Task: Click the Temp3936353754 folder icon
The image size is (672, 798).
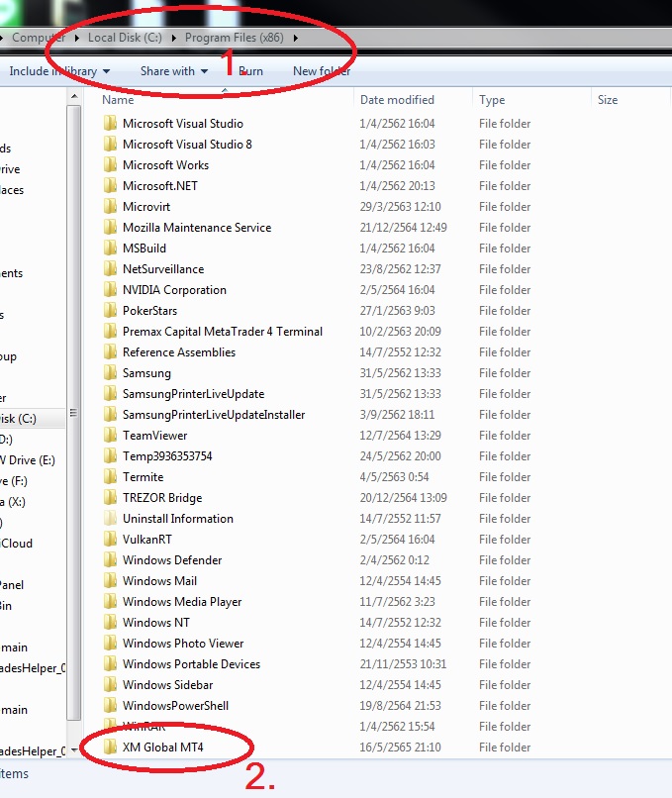Action: click(x=110, y=456)
